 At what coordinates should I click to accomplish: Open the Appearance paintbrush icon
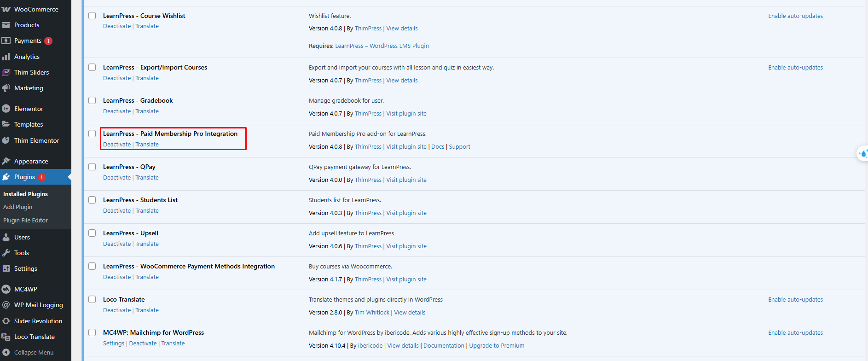(x=6, y=161)
